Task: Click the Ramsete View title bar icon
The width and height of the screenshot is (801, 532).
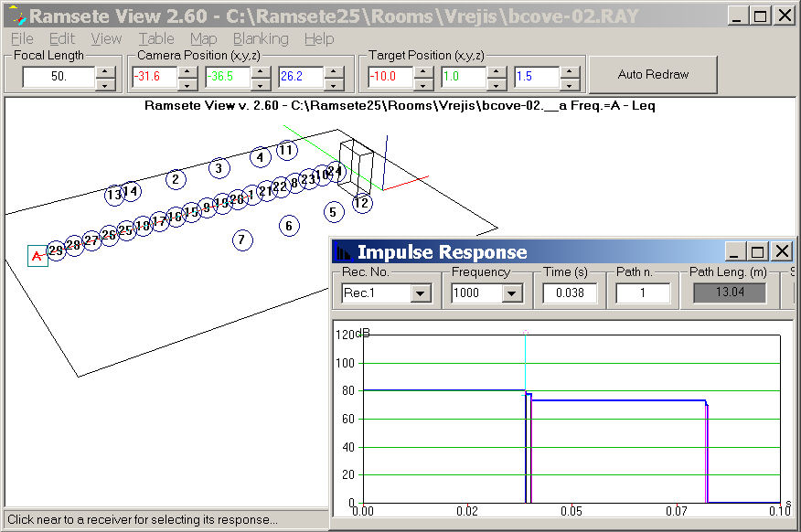Action: (x=18, y=16)
